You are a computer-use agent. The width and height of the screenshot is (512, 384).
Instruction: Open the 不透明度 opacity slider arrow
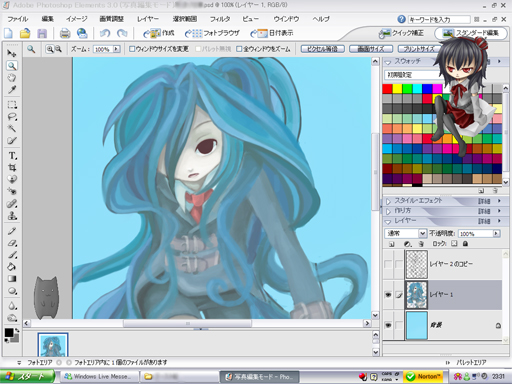497,233
